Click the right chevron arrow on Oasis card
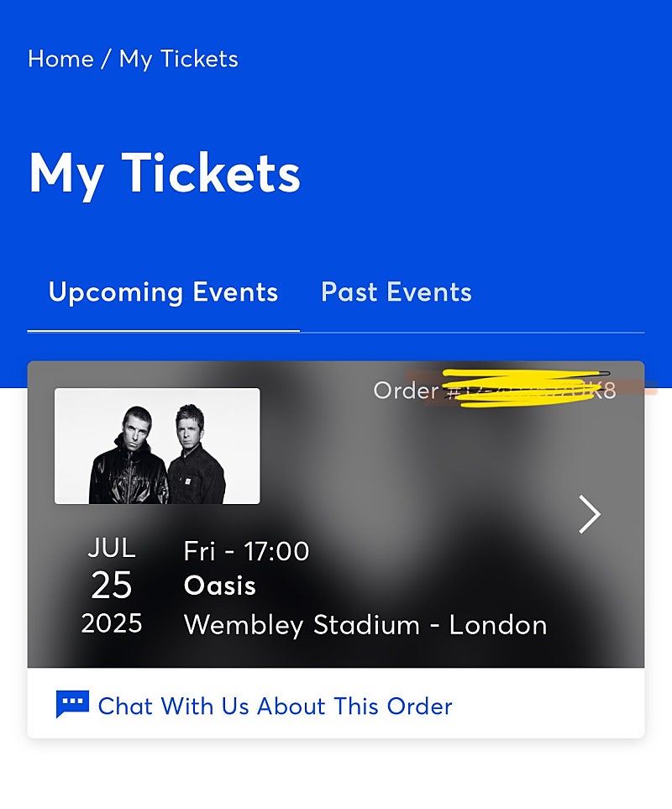The width and height of the screenshot is (672, 809). [590, 514]
